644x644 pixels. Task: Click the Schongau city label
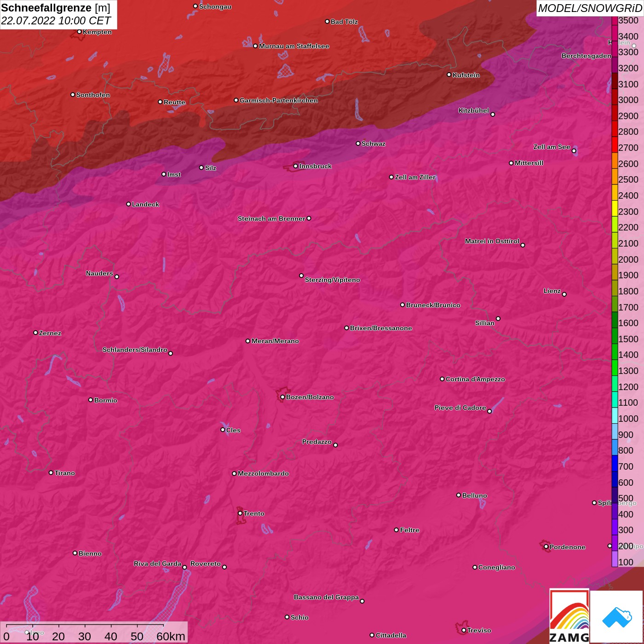[x=215, y=6]
